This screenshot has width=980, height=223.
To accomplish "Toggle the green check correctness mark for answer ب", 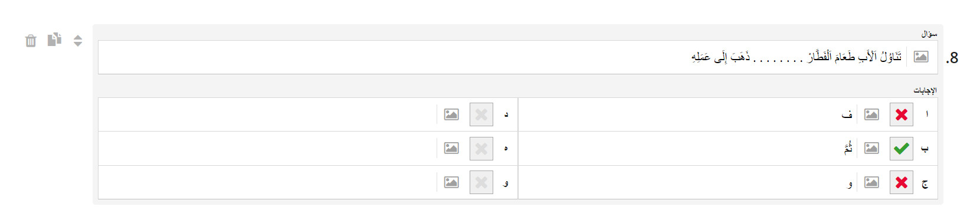I will [902, 149].
